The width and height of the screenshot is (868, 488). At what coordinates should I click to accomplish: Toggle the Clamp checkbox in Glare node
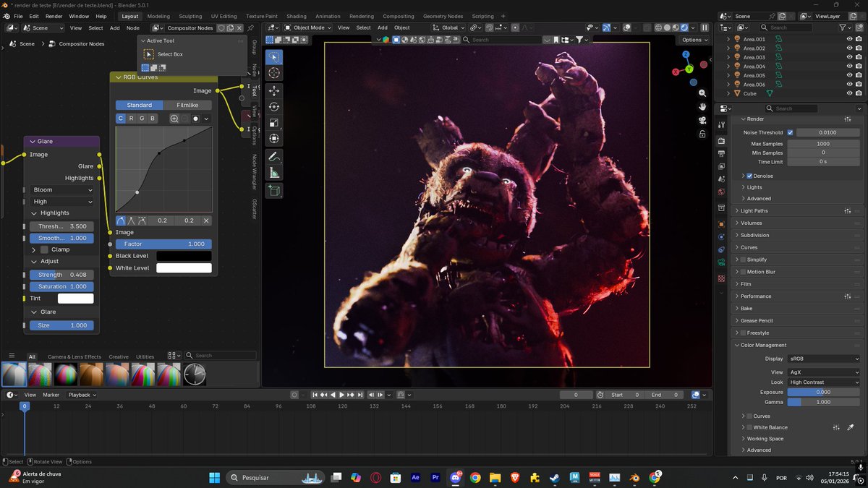pos(44,249)
